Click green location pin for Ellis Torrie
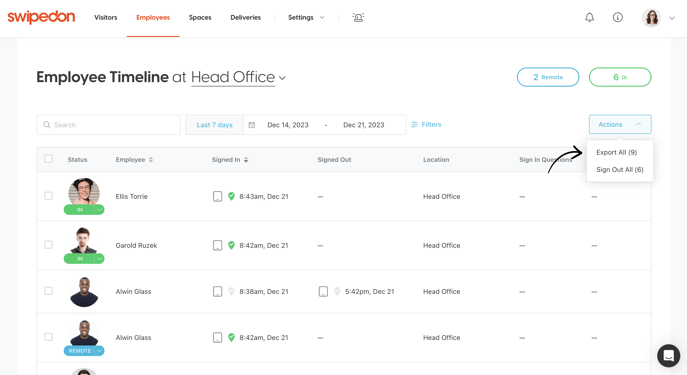Viewport: 687px width, 375px height. tap(231, 196)
